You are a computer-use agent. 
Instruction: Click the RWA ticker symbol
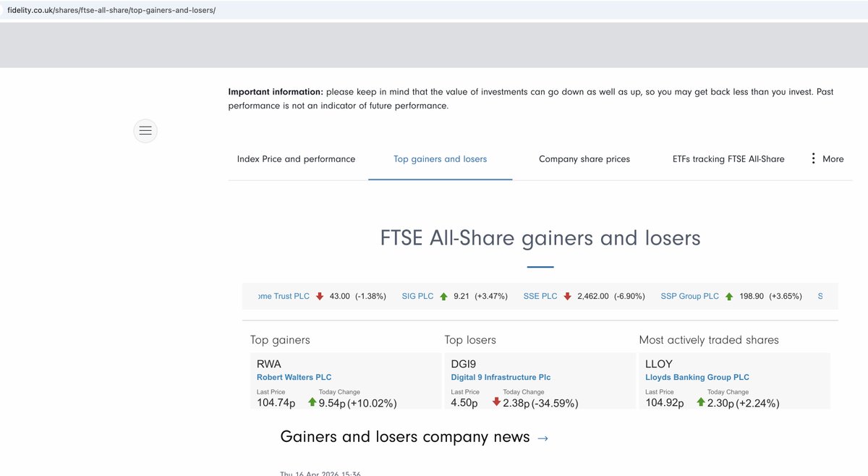269,365
